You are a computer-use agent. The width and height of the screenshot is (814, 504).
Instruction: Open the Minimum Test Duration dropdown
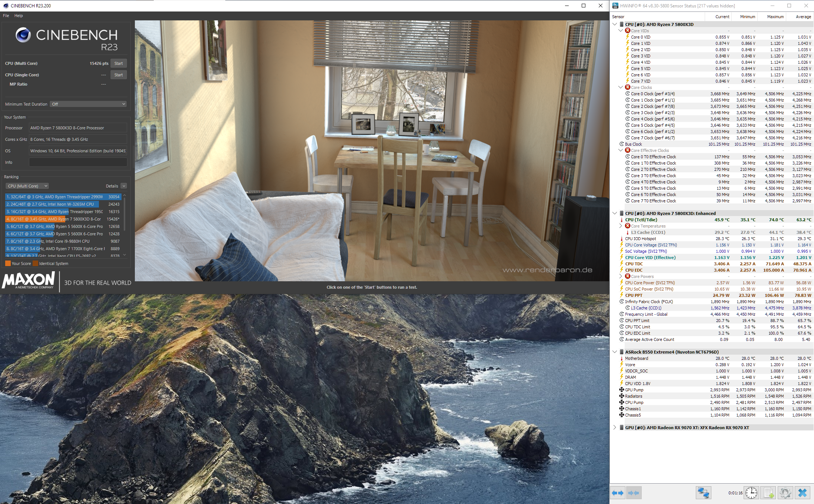tap(89, 104)
